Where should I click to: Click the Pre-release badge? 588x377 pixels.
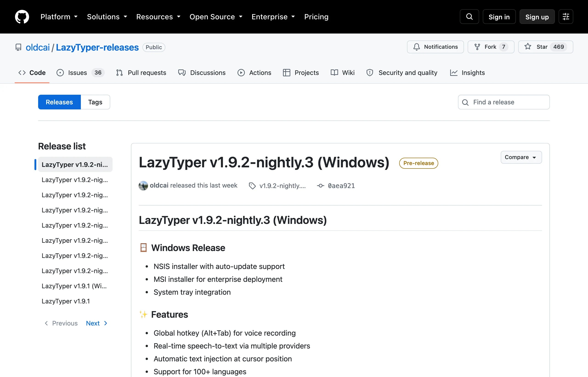418,163
